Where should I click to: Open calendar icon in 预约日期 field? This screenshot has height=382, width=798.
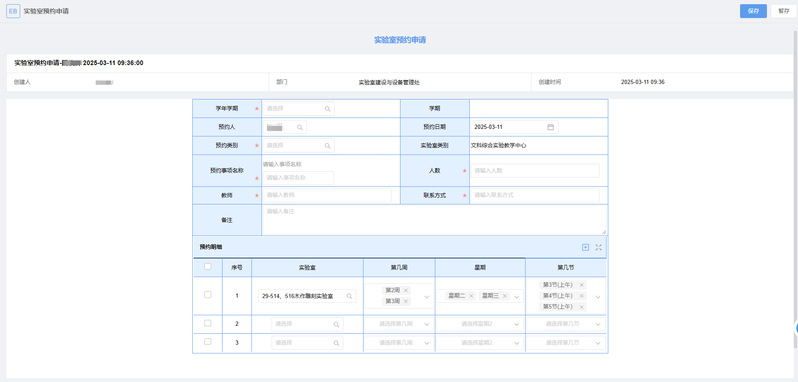point(550,127)
